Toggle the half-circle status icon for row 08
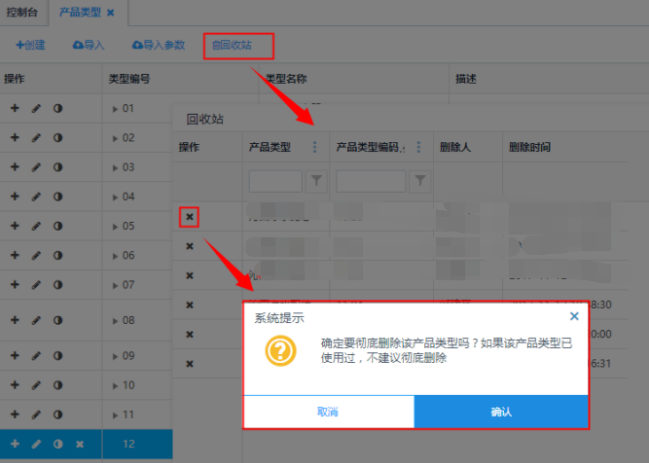The height and width of the screenshot is (463, 649). click(58, 320)
